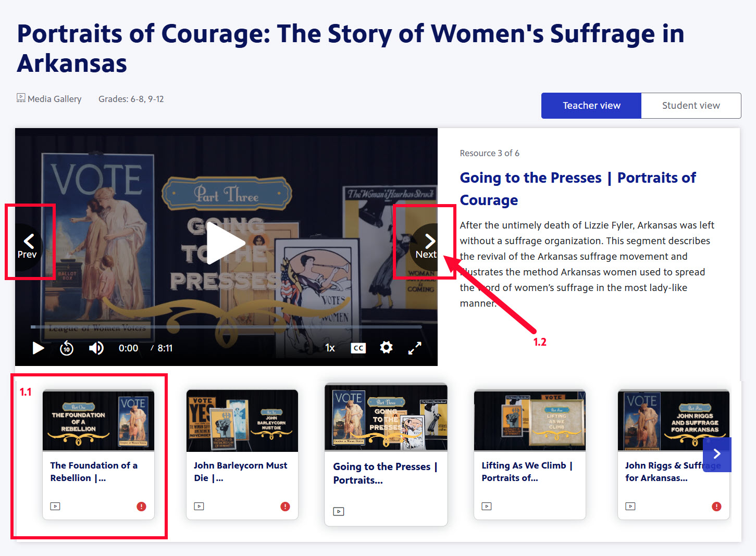
Task: Switch to Teacher view
Action: click(591, 106)
